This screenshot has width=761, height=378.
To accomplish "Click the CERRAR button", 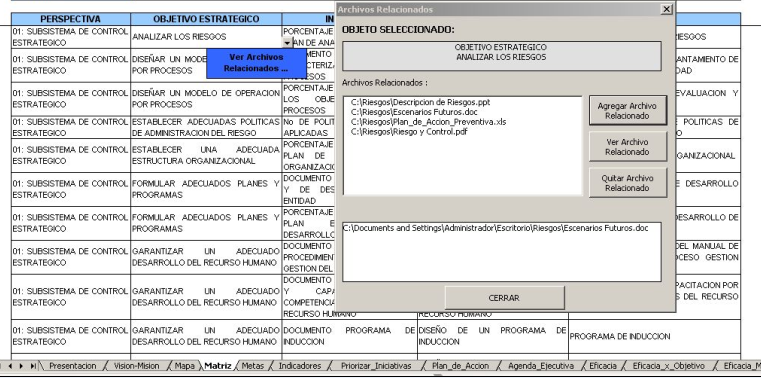I will (x=504, y=298).
